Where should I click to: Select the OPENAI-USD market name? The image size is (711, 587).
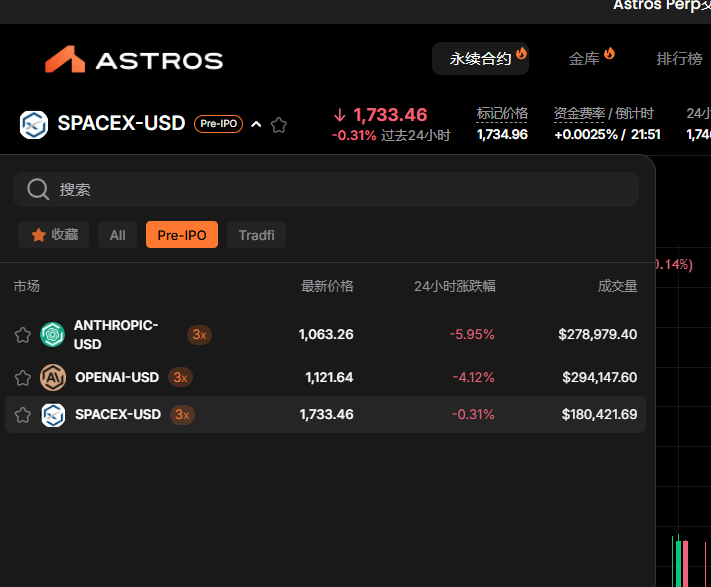coord(117,377)
